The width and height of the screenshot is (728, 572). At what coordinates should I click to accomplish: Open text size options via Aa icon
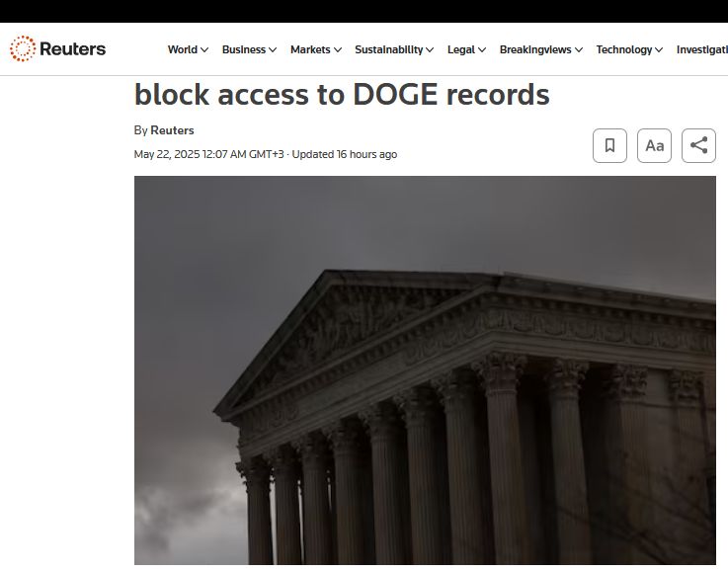click(x=654, y=146)
